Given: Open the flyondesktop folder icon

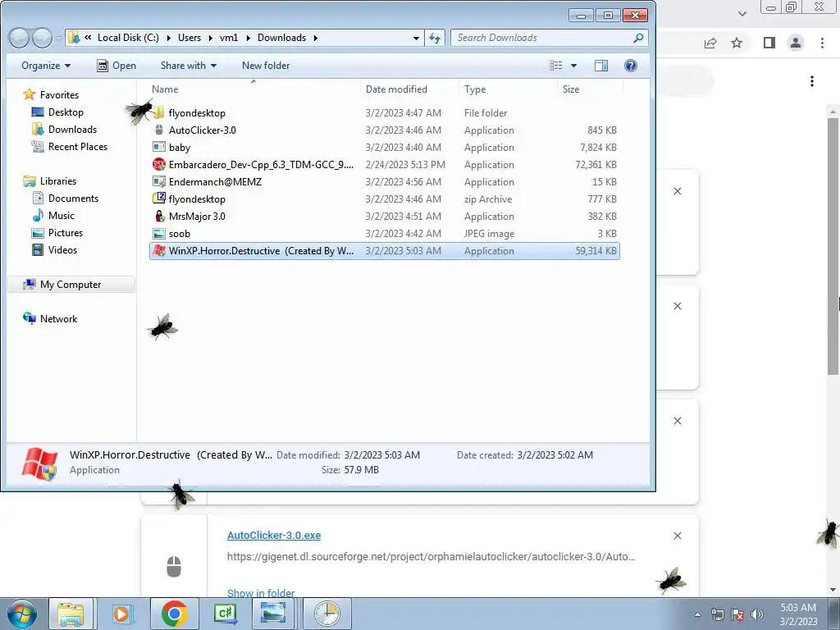Looking at the screenshot, I should coord(158,113).
